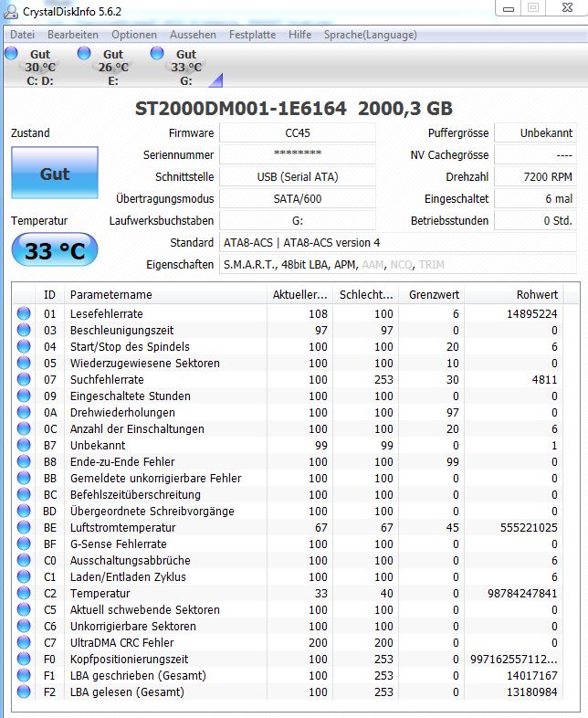Click the status orb for Ende-zu-Ende Fehler
The height and width of the screenshot is (718, 588).
pos(24,461)
